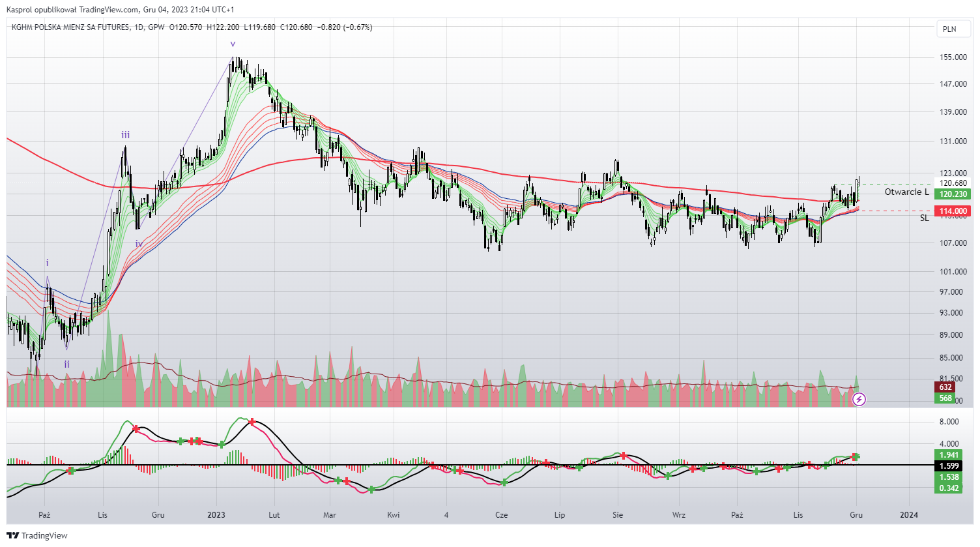Click the dark red 632 volume tag
The image size is (980, 547).
coord(945,387)
